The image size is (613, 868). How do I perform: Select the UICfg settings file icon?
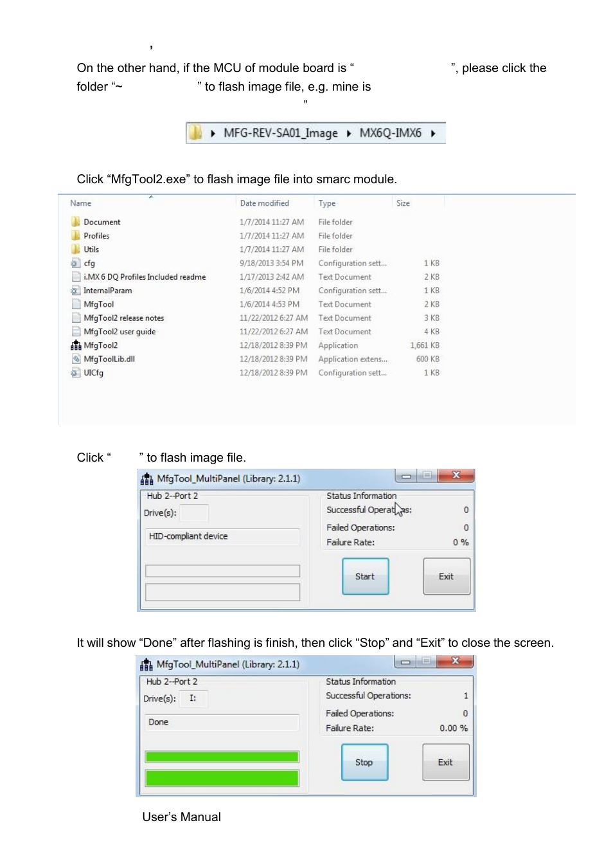(76, 372)
